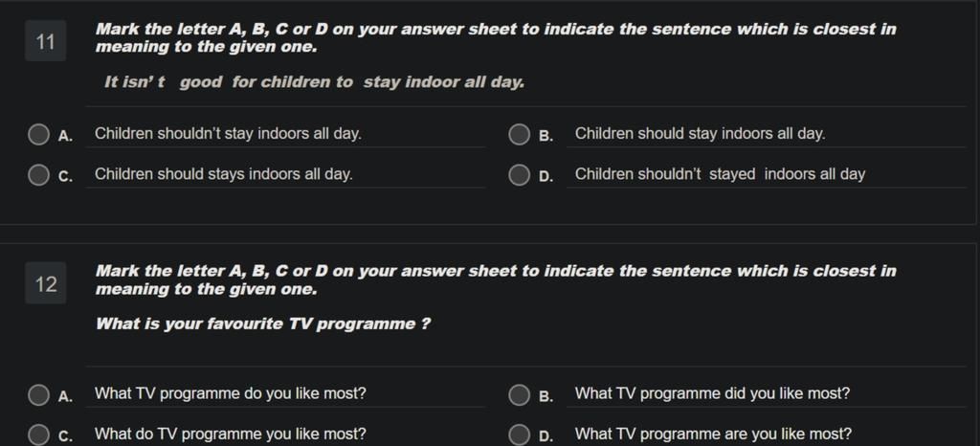Select radio button A for question 12
The image size is (980, 446).
pos(38,394)
